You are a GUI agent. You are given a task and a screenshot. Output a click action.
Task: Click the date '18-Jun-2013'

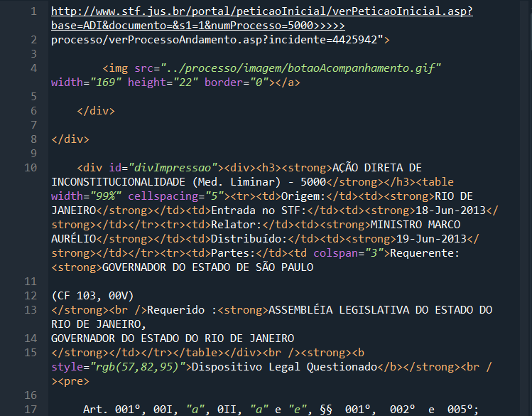[450, 210]
